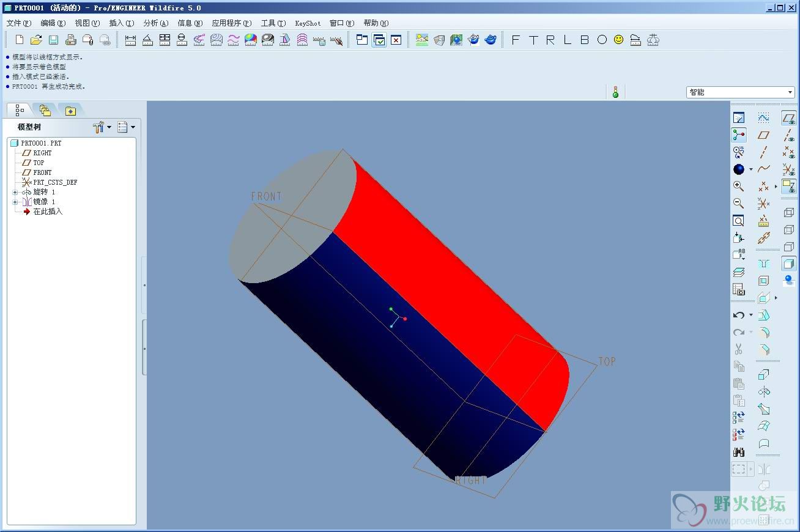Viewport: 800px width, 532px height.
Task: Toggle datum point display
Action: (789, 152)
